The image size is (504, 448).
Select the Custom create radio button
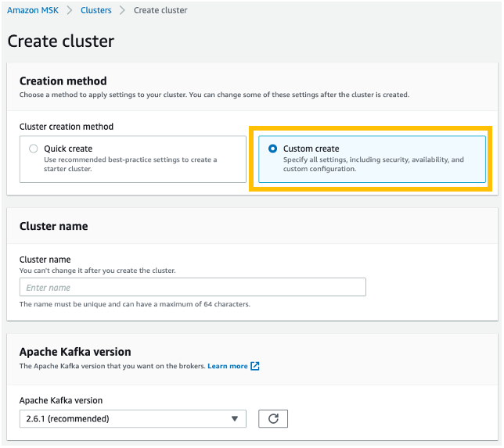[272, 149]
